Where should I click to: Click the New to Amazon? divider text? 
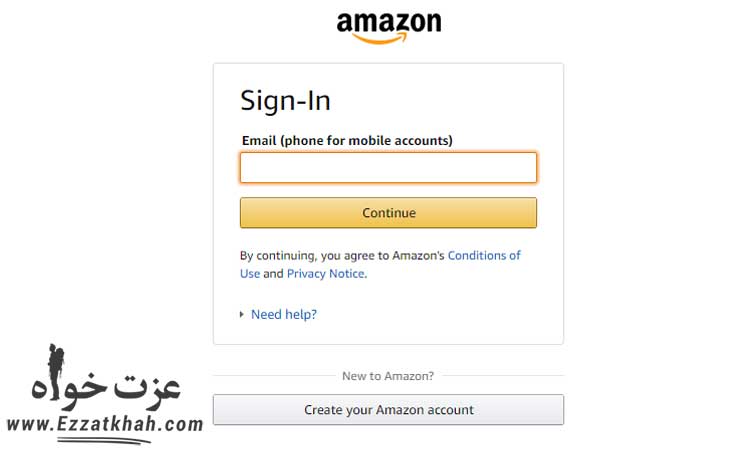click(388, 376)
